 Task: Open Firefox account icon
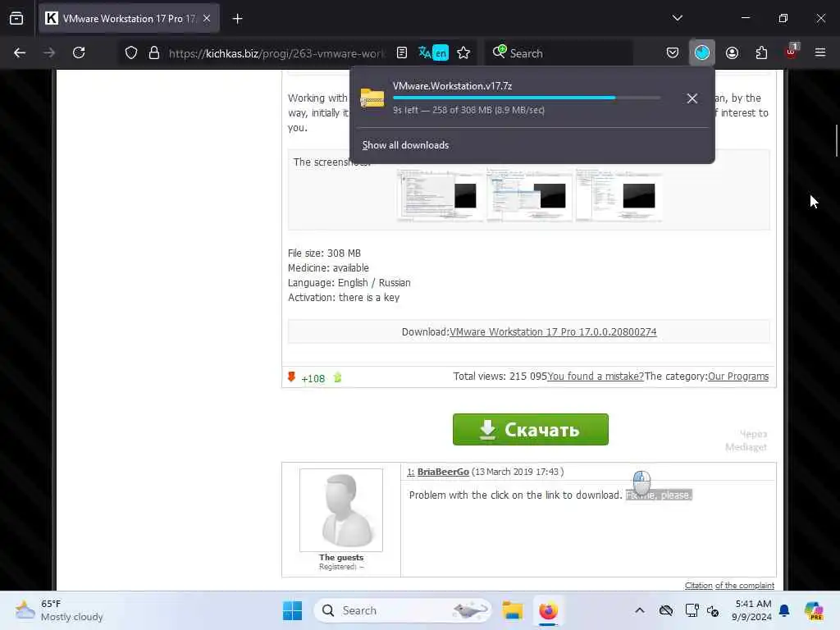pos(732,52)
